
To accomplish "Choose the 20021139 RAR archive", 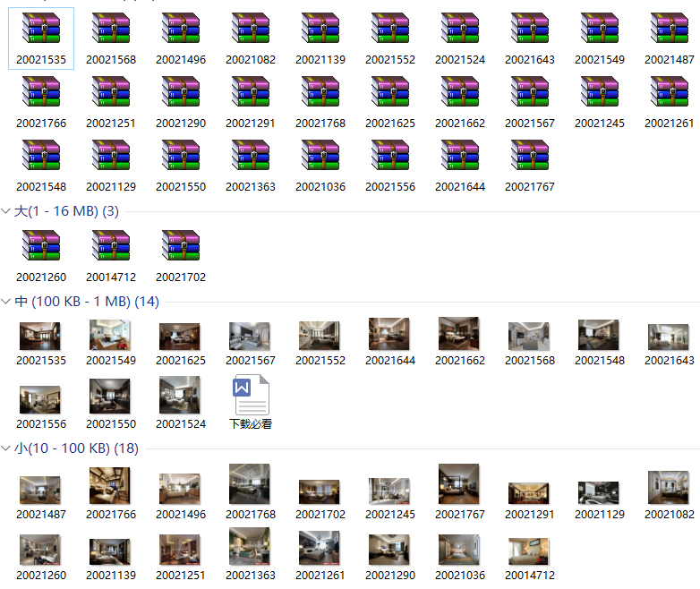I will coord(320,28).
